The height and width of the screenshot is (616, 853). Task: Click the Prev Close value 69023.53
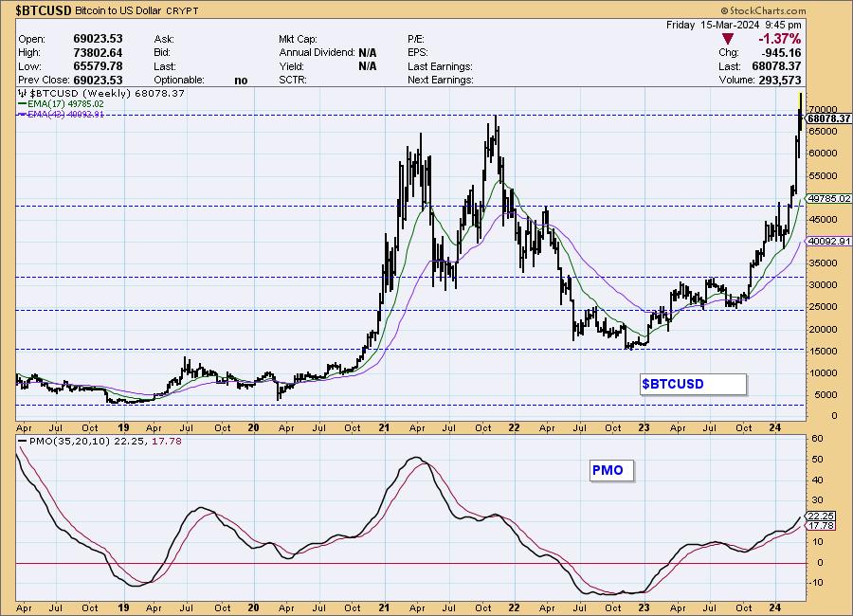coord(98,80)
